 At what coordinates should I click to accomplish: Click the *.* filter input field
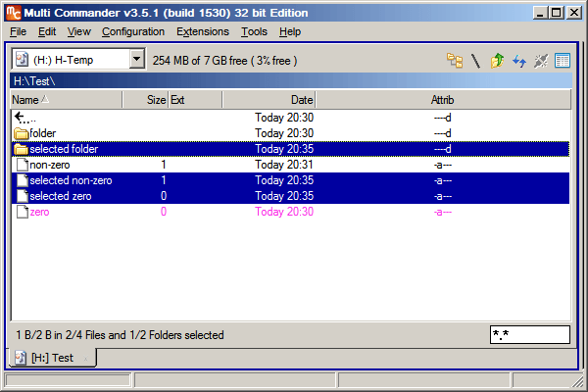point(529,335)
